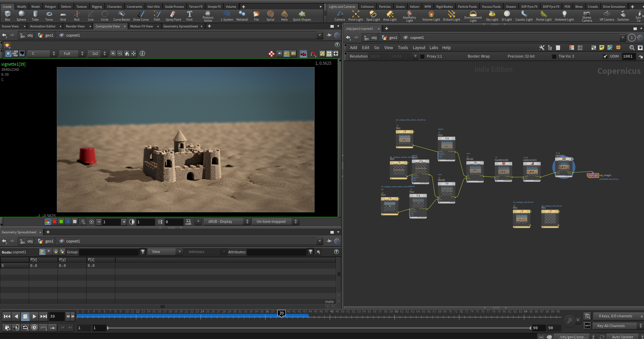Click the Auto Update button
The height and width of the screenshot is (339, 644).
click(x=622, y=337)
